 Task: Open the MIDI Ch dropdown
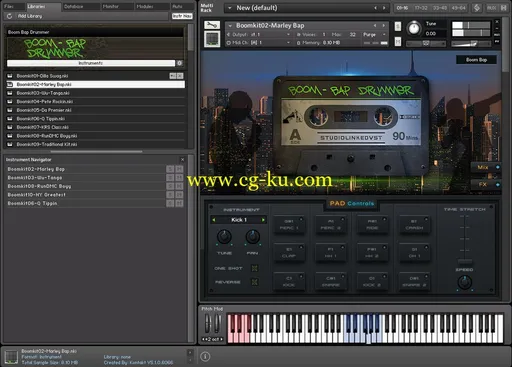(x=289, y=43)
